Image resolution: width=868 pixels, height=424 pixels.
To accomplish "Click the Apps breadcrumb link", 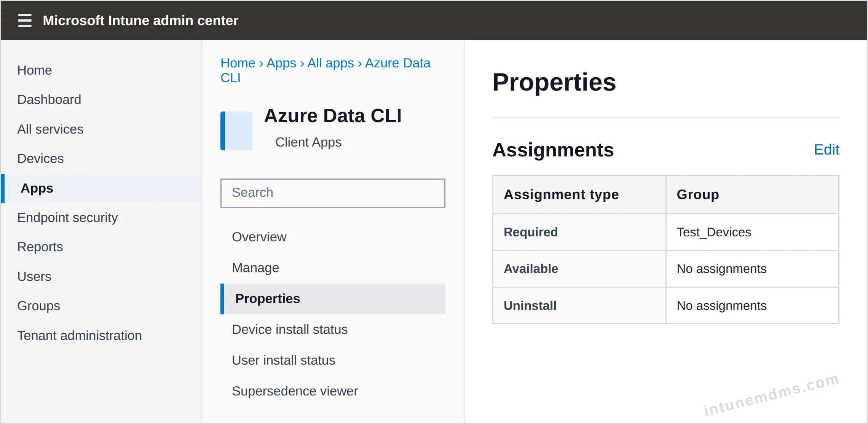I will click(281, 63).
